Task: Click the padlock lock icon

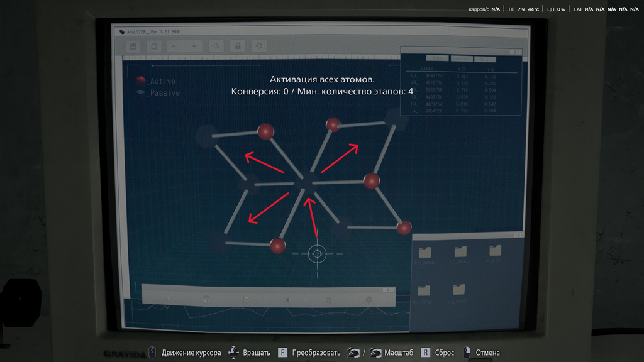Action: (238, 46)
